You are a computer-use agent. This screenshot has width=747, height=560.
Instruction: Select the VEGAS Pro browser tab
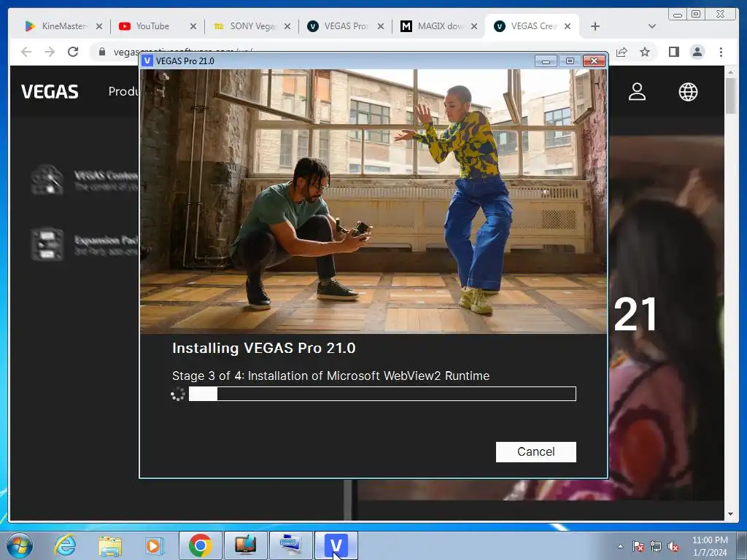pyautogui.click(x=345, y=26)
